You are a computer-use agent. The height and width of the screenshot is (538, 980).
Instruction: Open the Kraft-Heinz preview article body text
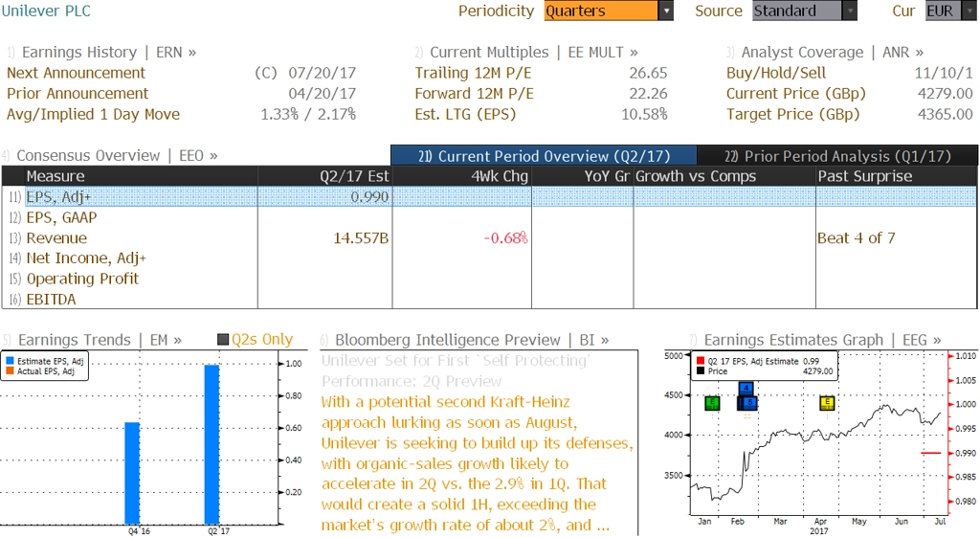click(478, 463)
